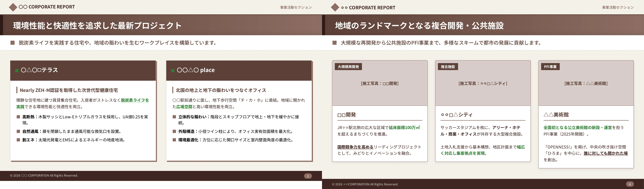The image size is (644, 189).
Task: Click the green square beside ○△○□テラス
Action: (17, 71)
